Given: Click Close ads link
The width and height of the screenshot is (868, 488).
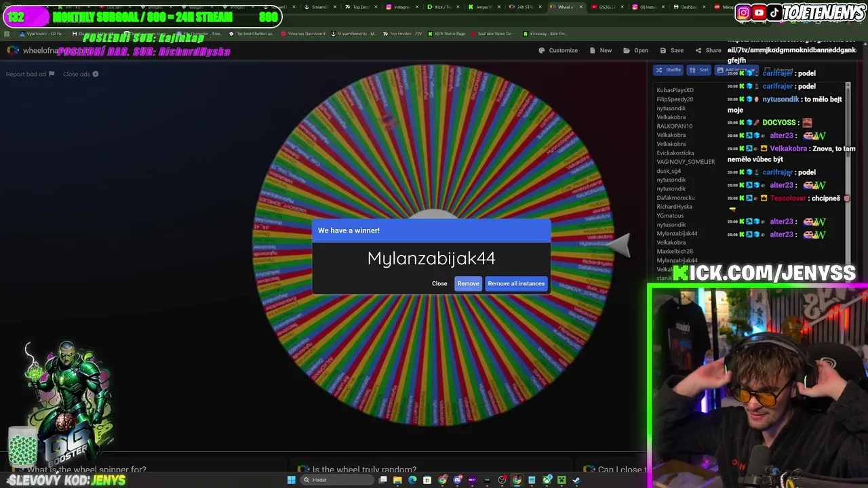Looking at the screenshot, I should (81, 74).
